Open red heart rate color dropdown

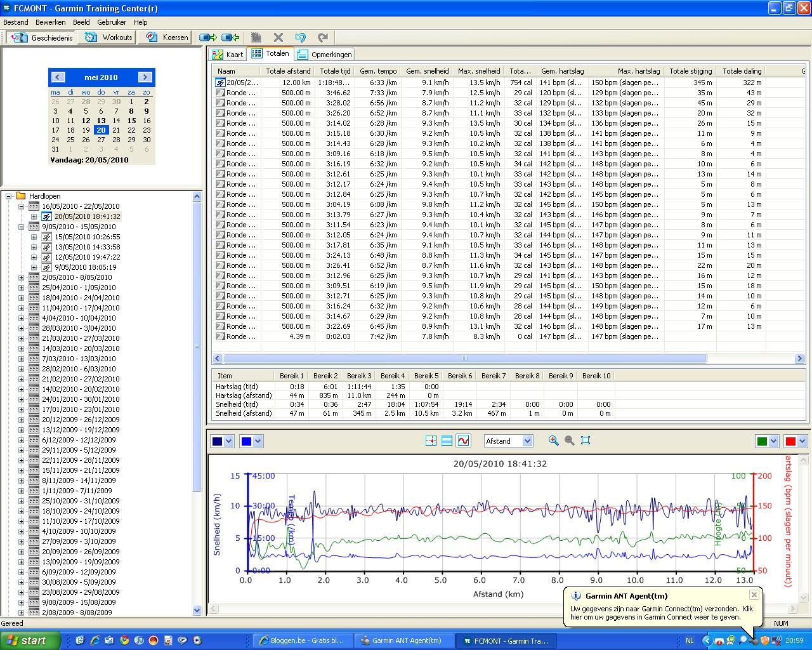[802, 441]
